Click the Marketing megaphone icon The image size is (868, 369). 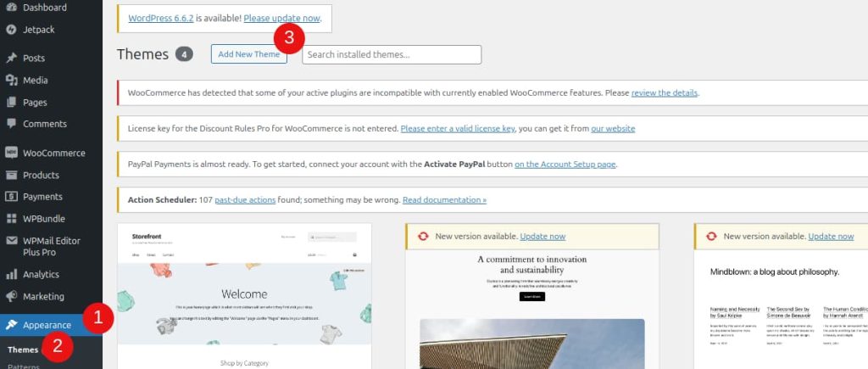point(11,296)
